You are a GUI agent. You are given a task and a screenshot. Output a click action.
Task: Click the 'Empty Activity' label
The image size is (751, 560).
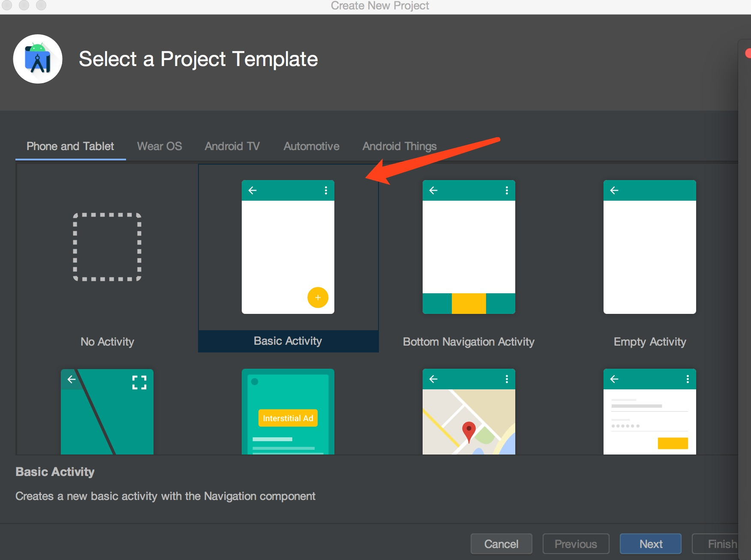click(x=650, y=342)
